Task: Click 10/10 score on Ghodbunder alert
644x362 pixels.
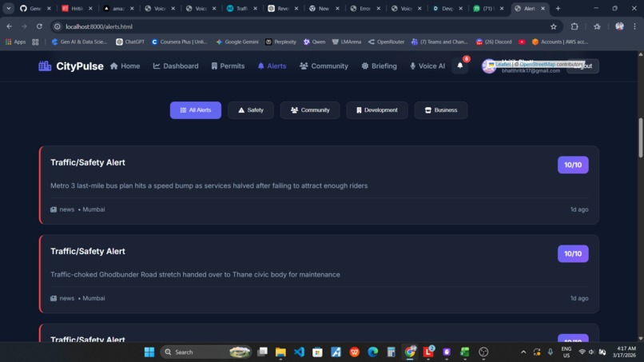Action: click(573, 253)
